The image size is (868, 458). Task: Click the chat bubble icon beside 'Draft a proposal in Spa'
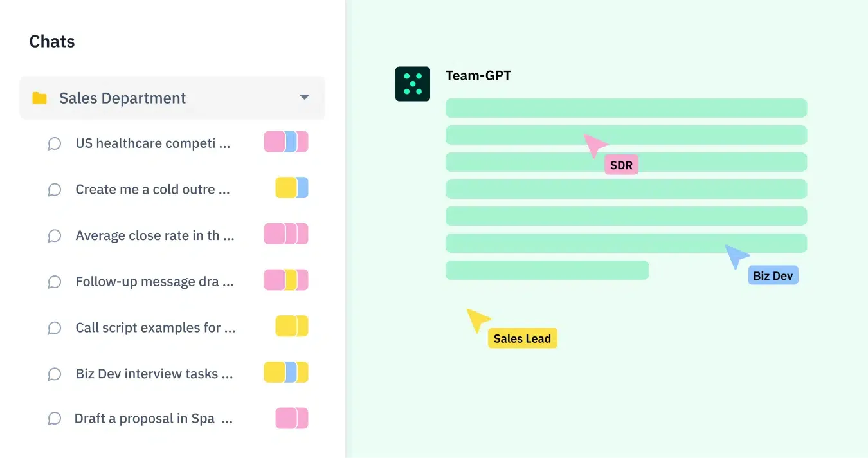click(55, 418)
